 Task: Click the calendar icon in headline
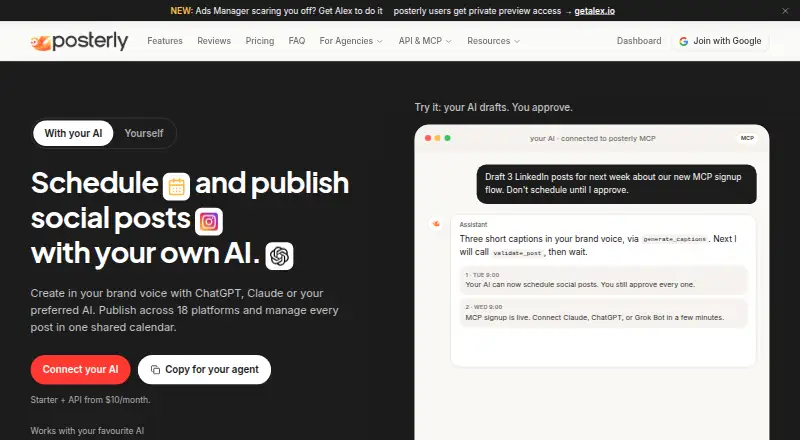[x=177, y=186]
